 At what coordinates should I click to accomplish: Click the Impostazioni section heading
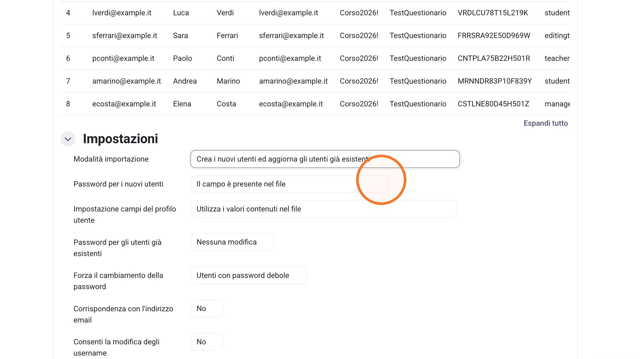[x=120, y=139]
